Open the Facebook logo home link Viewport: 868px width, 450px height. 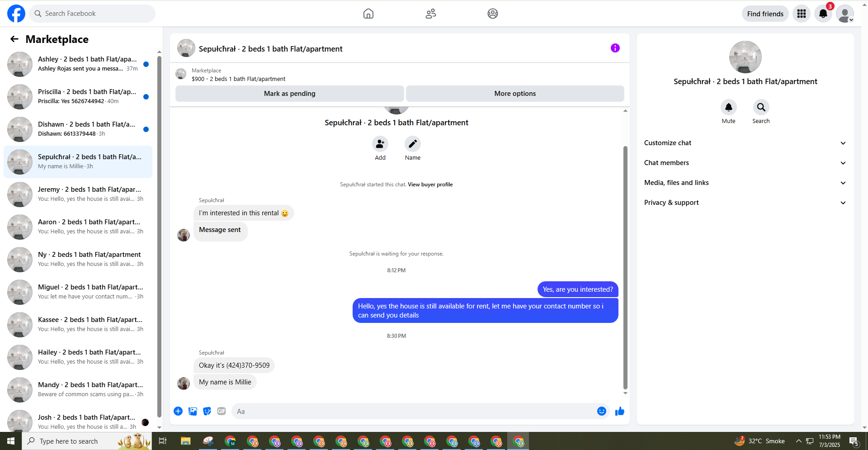coord(16,14)
